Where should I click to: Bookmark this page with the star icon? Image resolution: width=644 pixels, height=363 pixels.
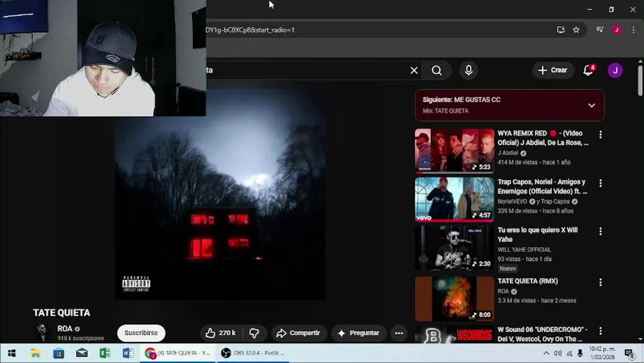[x=576, y=30]
